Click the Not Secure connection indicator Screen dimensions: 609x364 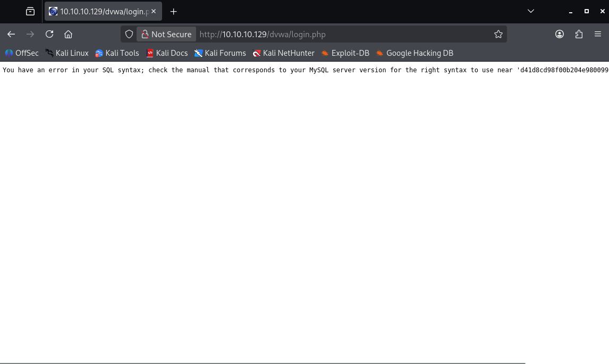pyautogui.click(x=166, y=34)
